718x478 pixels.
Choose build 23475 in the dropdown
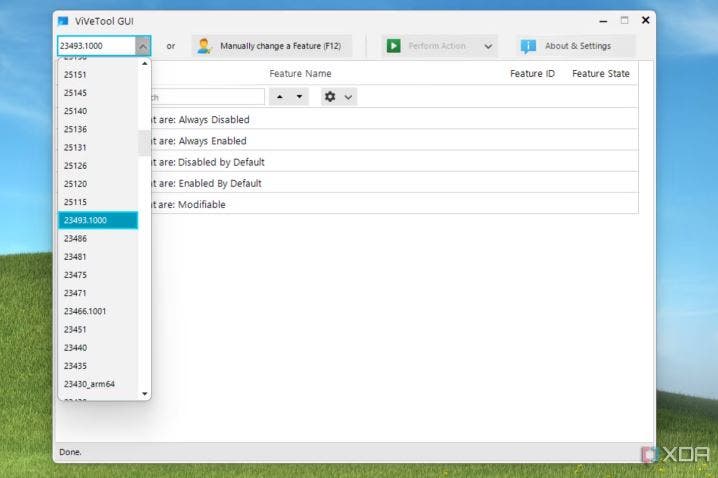click(98, 275)
